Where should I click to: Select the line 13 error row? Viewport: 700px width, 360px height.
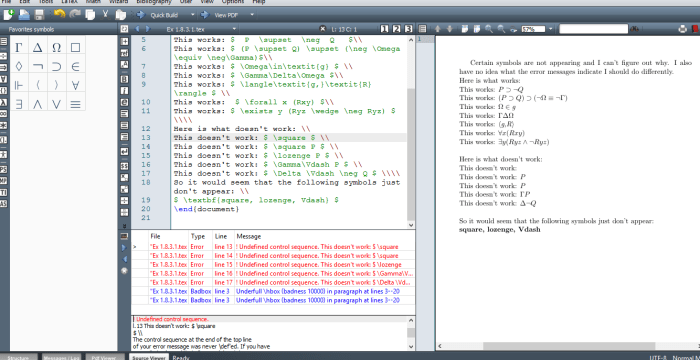[273, 247]
